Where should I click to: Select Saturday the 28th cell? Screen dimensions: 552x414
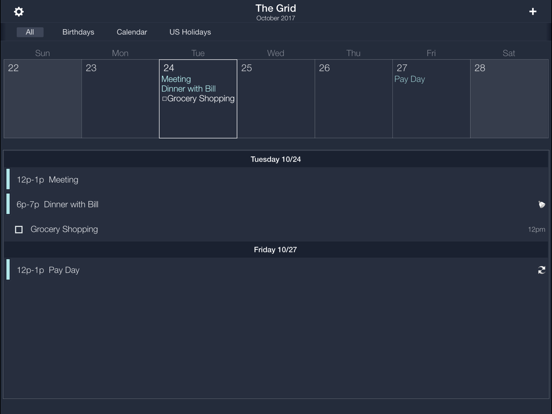(x=509, y=99)
